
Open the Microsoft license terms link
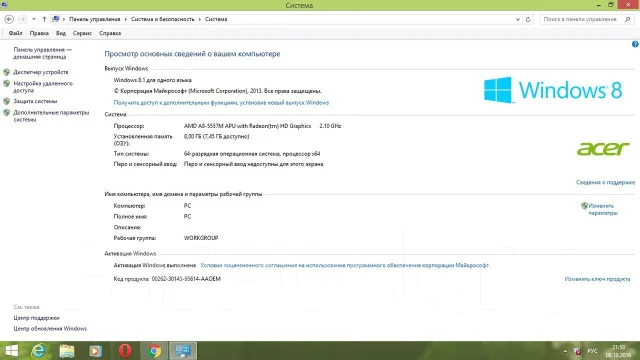click(344, 265)
